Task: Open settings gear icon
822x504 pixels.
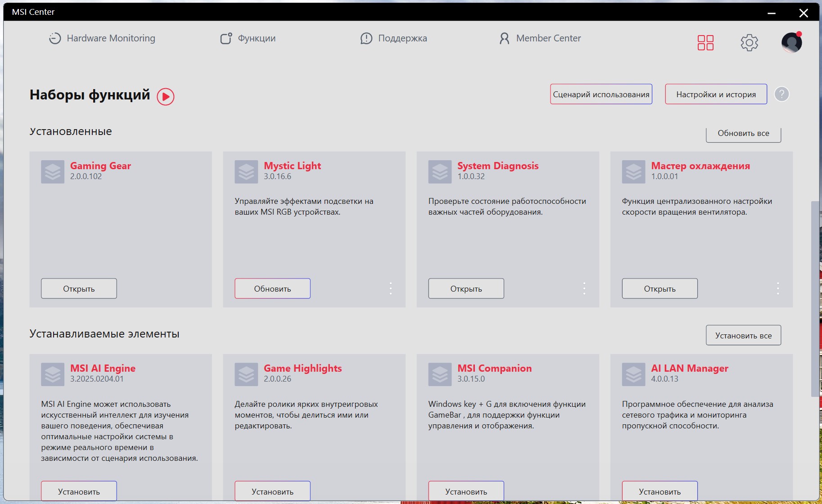Action: pyautogui.click(x=749, y=43)
